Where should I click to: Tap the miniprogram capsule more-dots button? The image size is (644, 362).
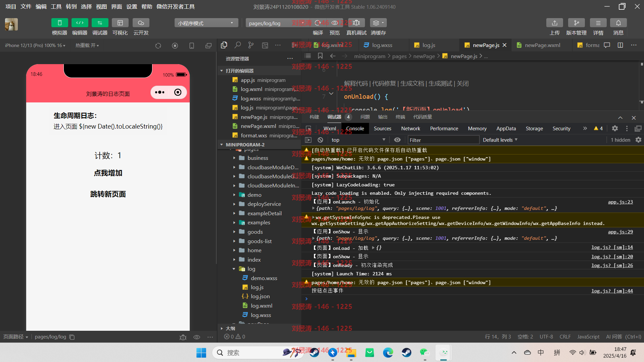[x=159, y=92]
